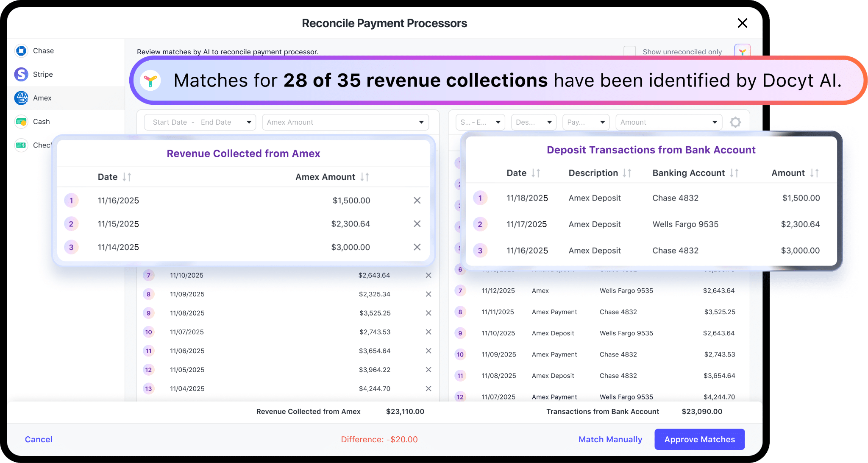Select deposit row 11/17/2025 Wells Fargo 9535
Image resolution: width=868 pixels, height=463 pixels.
click(651, 224)
